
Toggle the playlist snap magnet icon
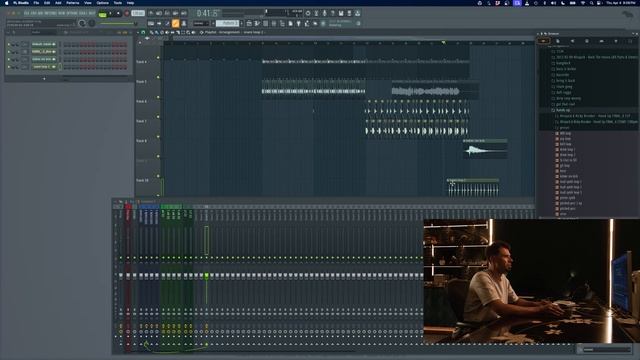point(143,32)
